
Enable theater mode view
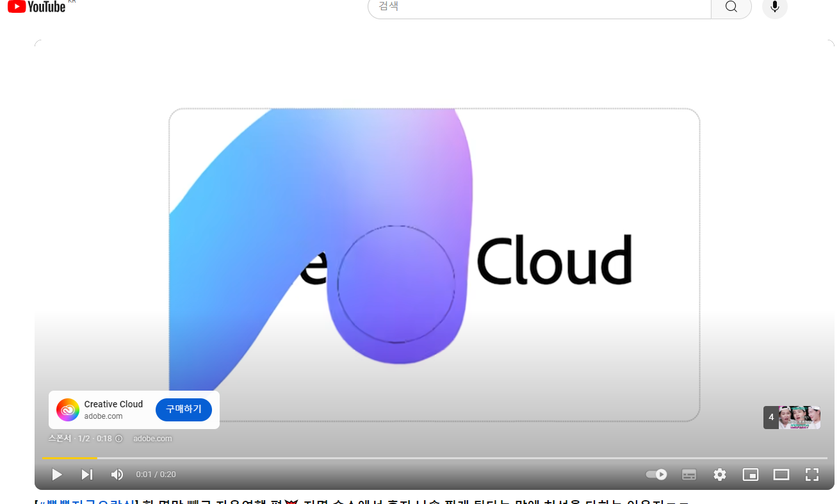tap(781, 475)
